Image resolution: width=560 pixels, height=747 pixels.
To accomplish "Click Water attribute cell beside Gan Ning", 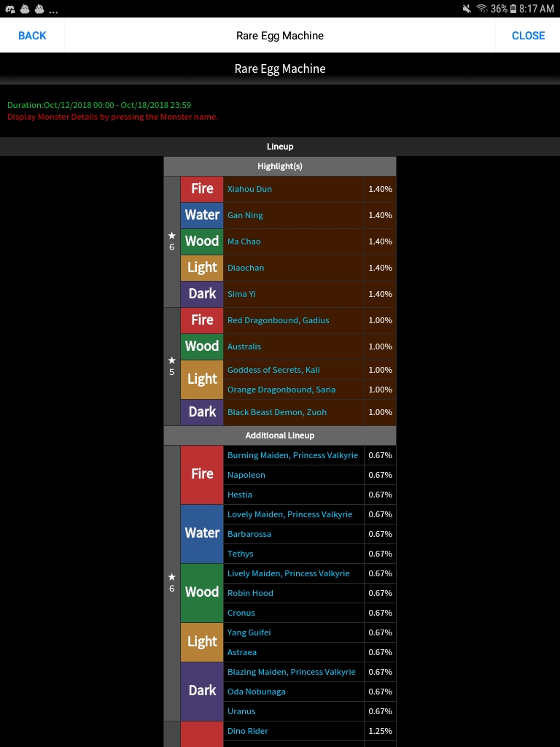I will pyautogui.click(x=202, y=215).
